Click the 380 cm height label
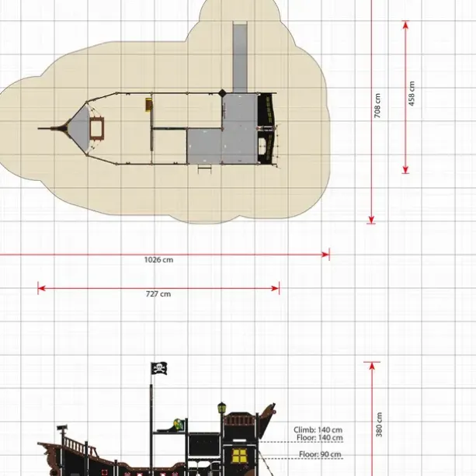 [x=379, y=425]
